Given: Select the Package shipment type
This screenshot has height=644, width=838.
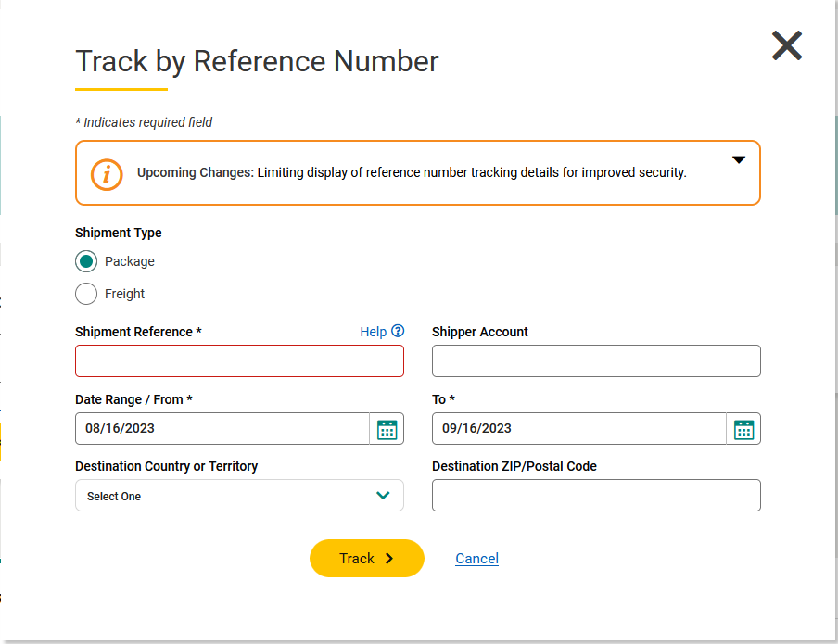Looking at the screenshot, I should click(x=86, y=261).
